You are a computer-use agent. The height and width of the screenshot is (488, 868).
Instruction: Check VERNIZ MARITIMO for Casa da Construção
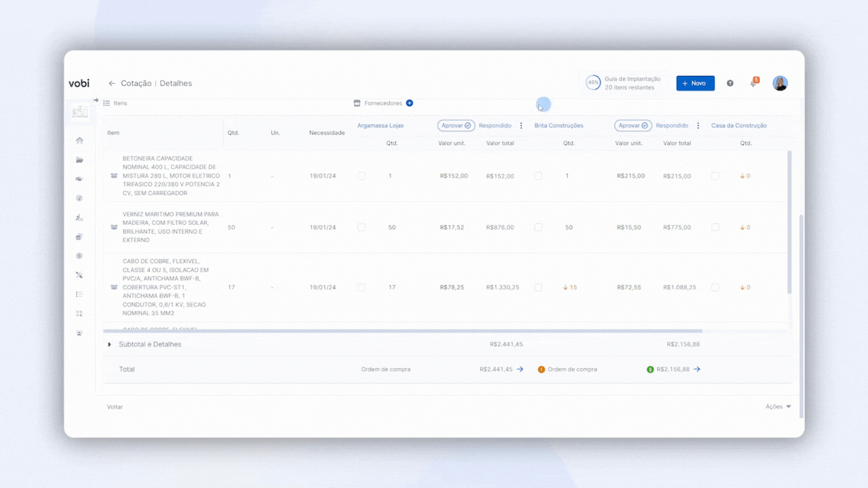click(x=715, y=227)
